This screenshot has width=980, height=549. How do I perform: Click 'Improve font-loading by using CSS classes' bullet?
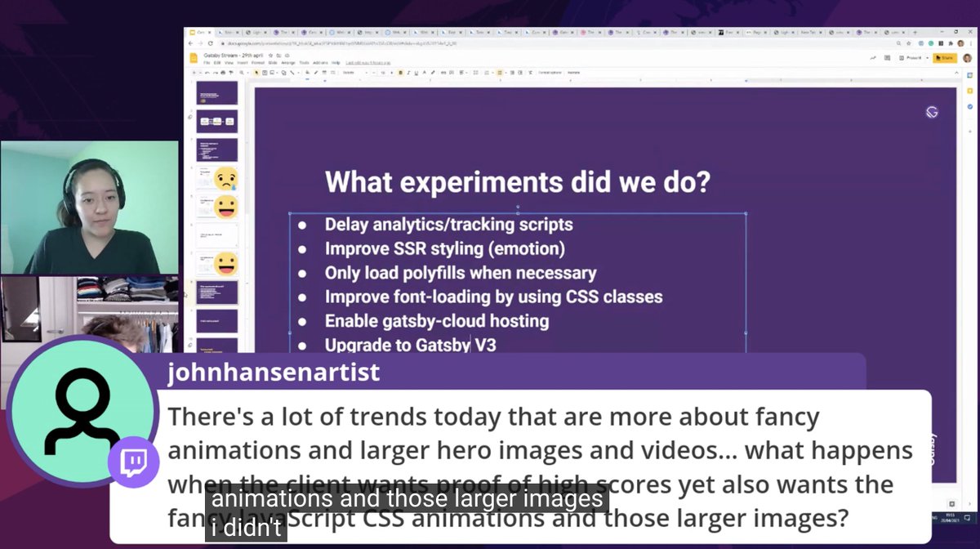493,297
